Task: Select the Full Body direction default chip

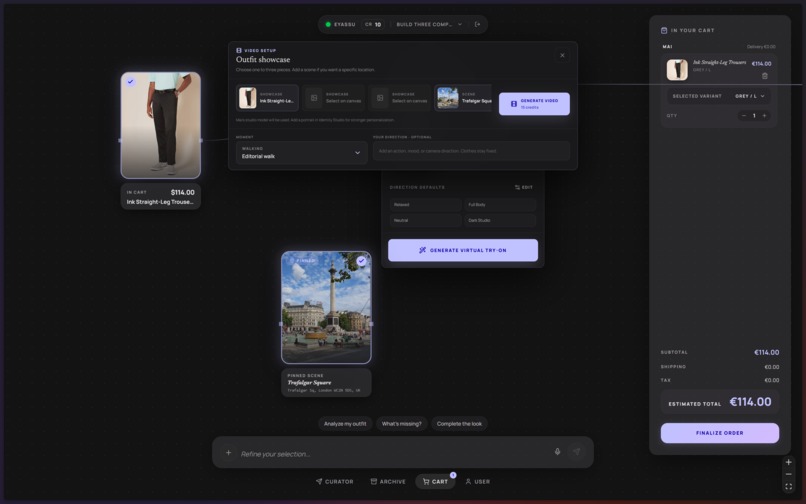Action: pyautogui.click(x=500, y=205)
